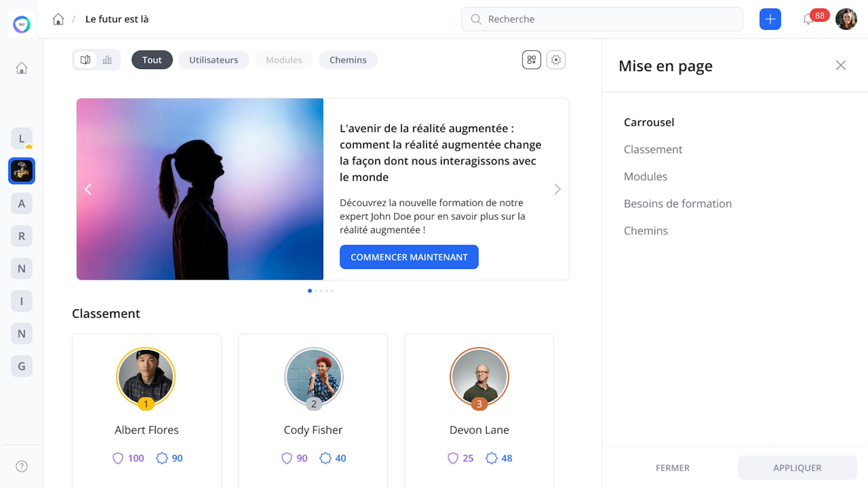Select Modules in layout panel list
This screenshot has height=488, width=868.
tap(645, 177)
